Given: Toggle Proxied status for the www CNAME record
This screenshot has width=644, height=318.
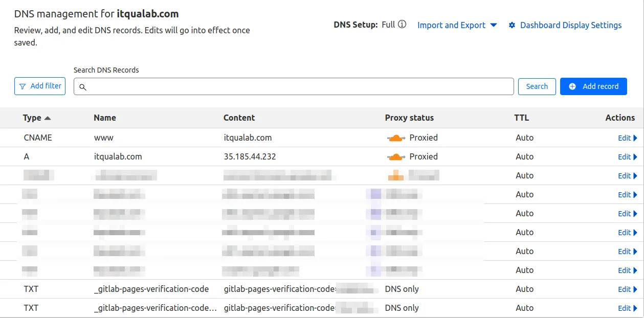Looking at the screenshot, I should click(x=395, y=138).
